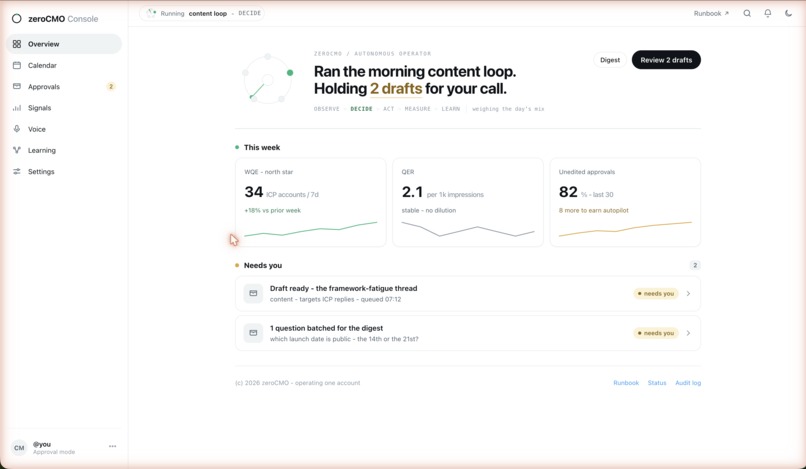
Task: Click the CM user avatar
Action: [19, 448]
